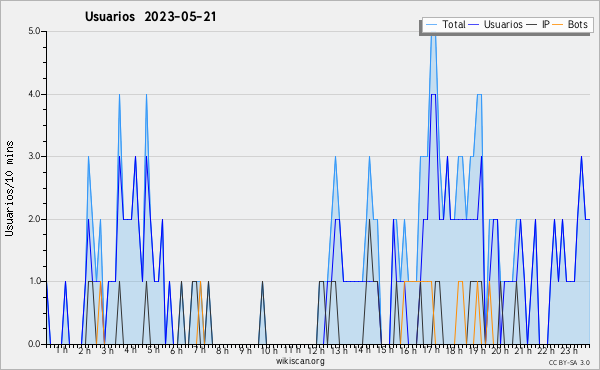Image resolution: width=600 pixels, height=370 pixels.
Task: Click the '0.0' y-axis value
Action: (x=34, y=344)
